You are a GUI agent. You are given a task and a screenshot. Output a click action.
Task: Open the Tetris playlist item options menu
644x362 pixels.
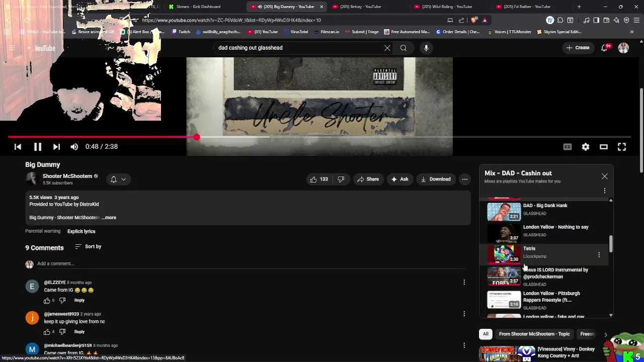click(599, 255)
